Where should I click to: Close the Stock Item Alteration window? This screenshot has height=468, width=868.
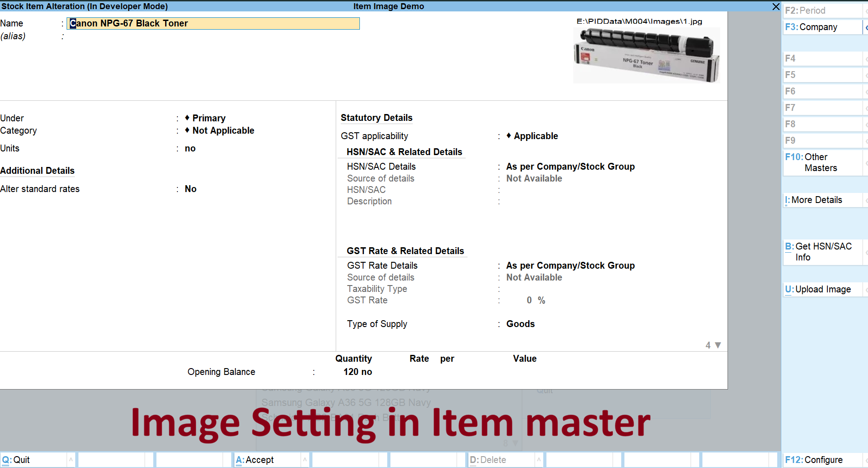click(x=776, y=6)
